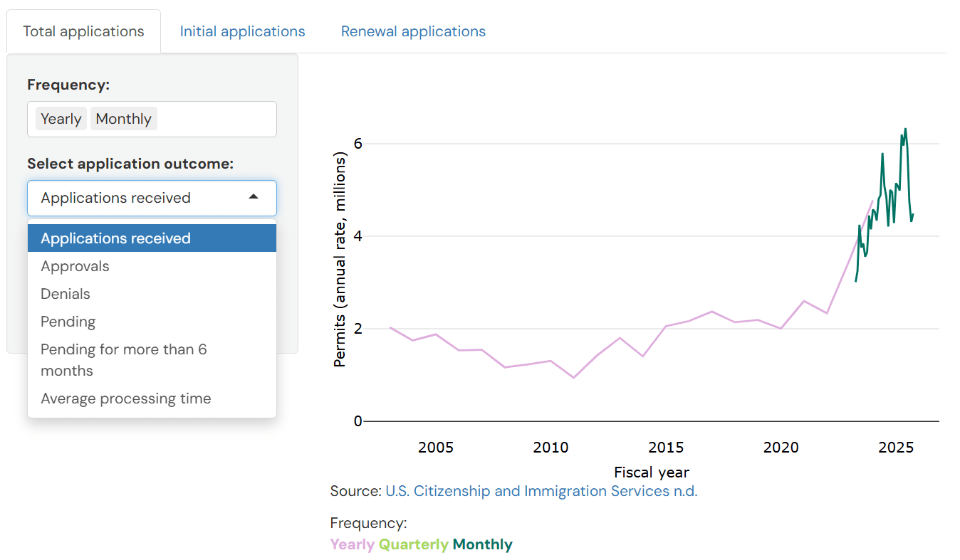The height and width of the screenshot is (560, 960).
Task: Select the Pending outcome option
Action: click(x=68, y=321)
